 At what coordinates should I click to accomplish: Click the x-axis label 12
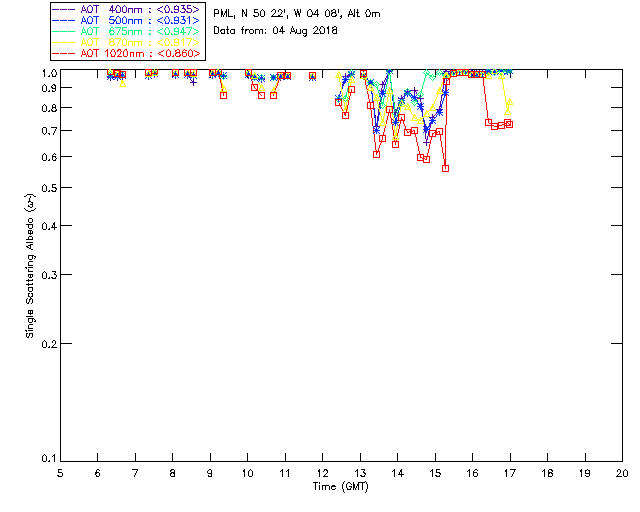(322, 473)
